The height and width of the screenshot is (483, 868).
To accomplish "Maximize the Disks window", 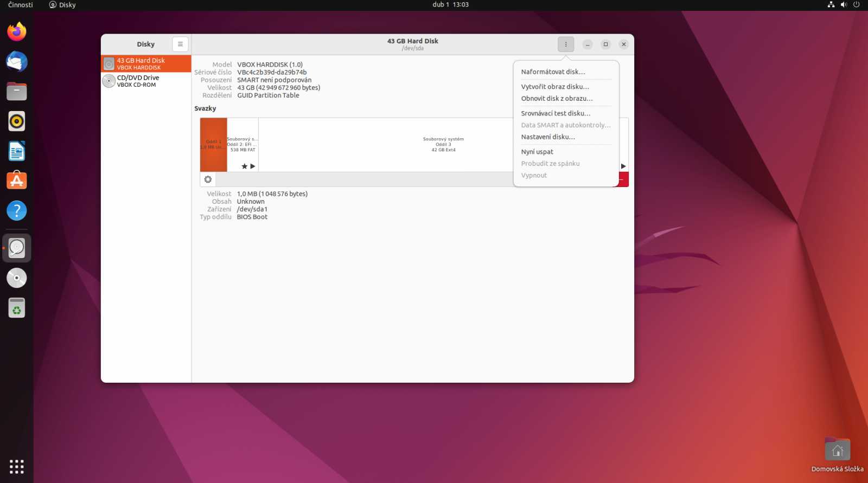I will pos(605,44).
